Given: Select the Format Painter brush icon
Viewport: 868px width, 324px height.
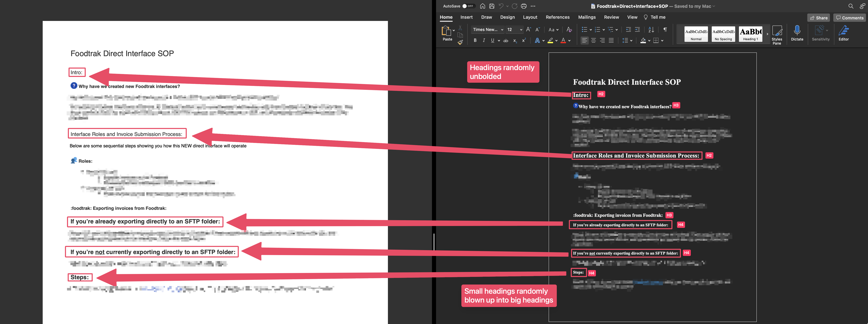Looking at the screenshot, I should click(x=460, y=43).
